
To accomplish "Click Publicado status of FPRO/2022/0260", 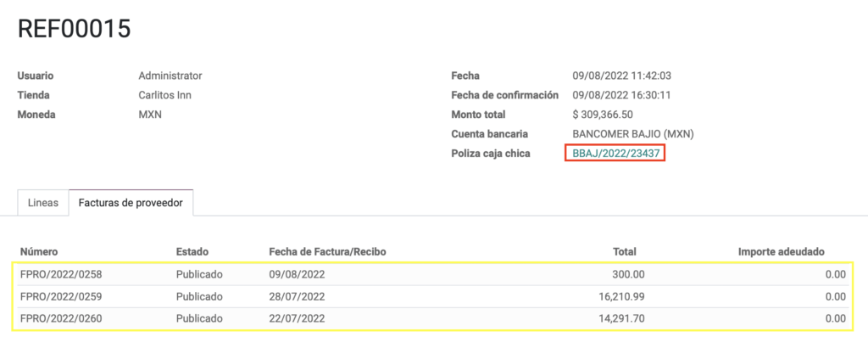I will point(199,318).
